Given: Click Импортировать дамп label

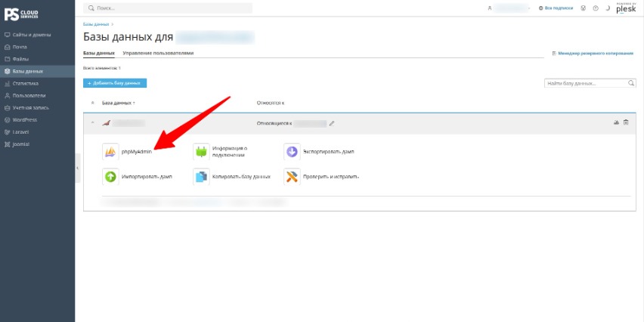Looking at the screenshot, I should click(x=147, y=177).
